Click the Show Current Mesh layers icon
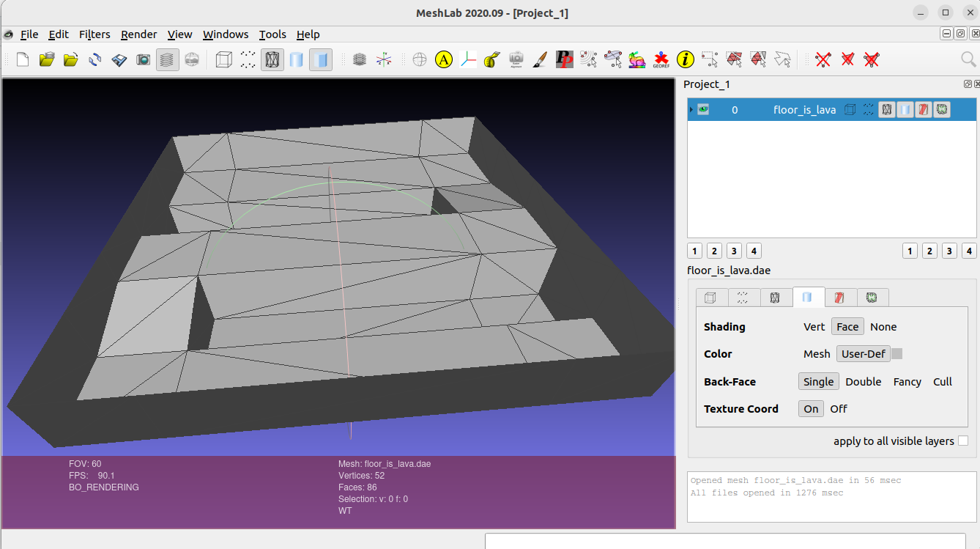Image resolution: width=980 pixels, height=549 pixels. [x=359, y=59]
